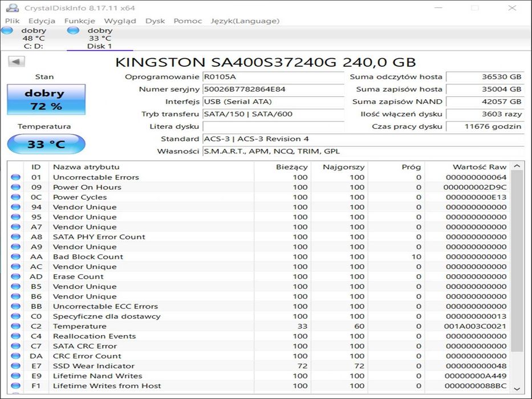Viewport: 532px width, 399px height.
Task: Click the Próg column header
Action: [x=396, y=167]
